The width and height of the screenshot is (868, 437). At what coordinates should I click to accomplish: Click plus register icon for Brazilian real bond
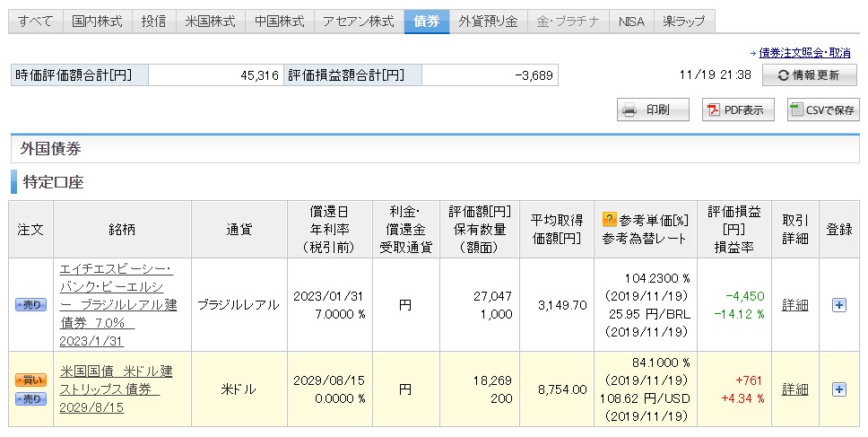[839, 305]
